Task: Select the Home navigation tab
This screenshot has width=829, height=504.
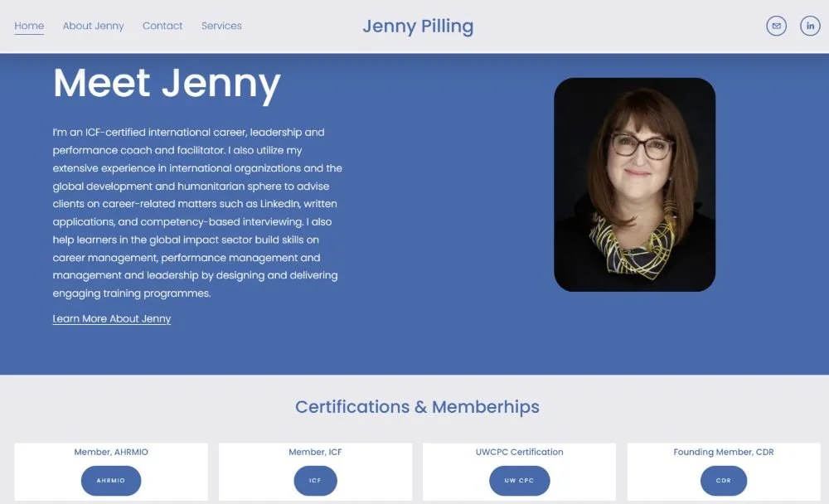Action: (x=29, y=26)
